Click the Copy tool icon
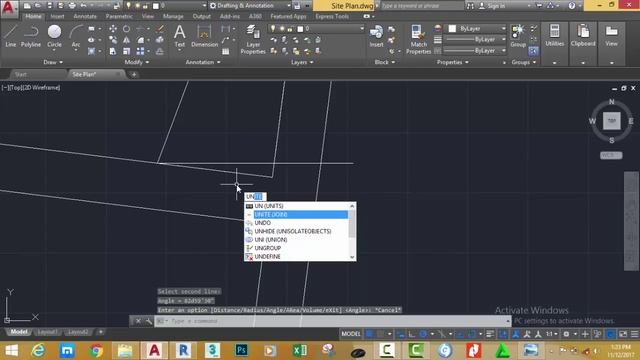 (x=113, y=40)
